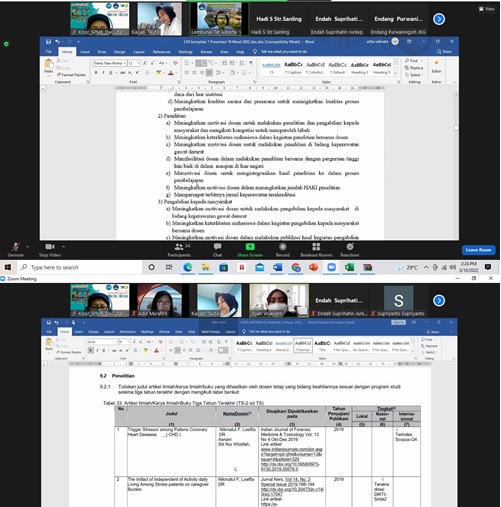Open the Draw tab in LED kompilasi Word
The width and height of the screenshot is (501, 507).
[102, 52]
